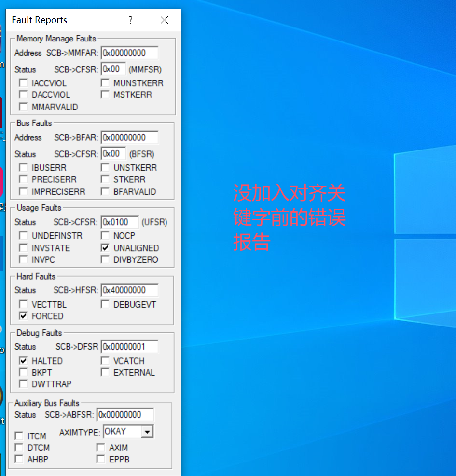Check the UNDEFINSTR checkbox
This screenshot has height=476, width=456.
23,236
